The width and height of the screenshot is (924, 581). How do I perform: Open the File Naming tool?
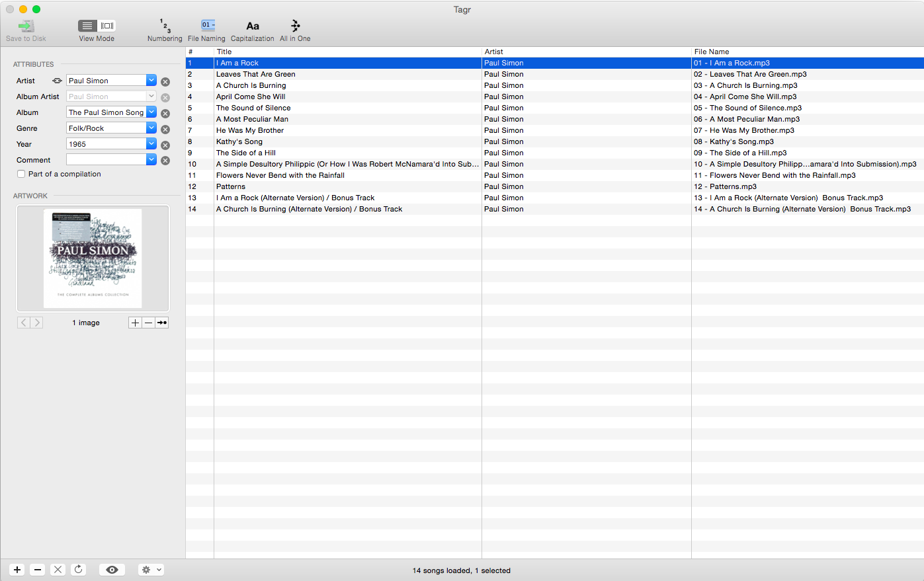pos(207,26)
